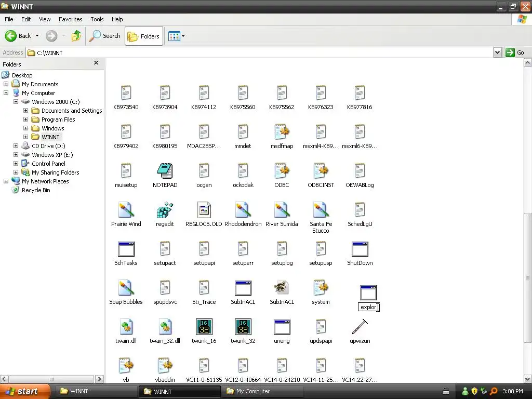Select the twain_32.dll icon
532x399 pixels.
click(x=165, y=327)
